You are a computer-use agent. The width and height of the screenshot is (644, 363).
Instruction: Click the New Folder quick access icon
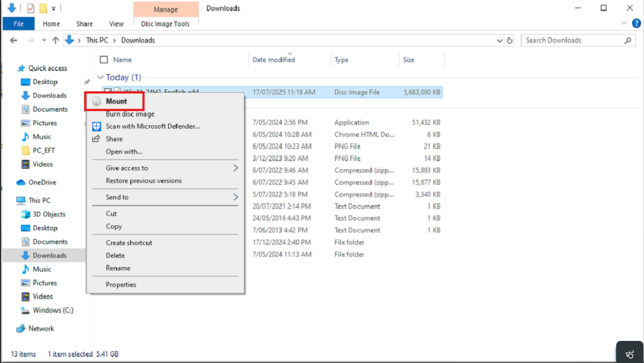point(43,8)
